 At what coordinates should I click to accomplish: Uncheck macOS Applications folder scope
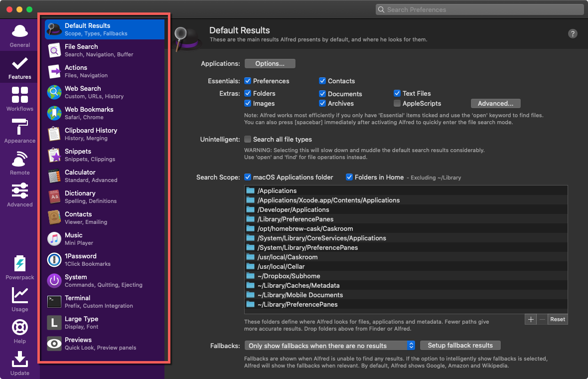[248, 177]
